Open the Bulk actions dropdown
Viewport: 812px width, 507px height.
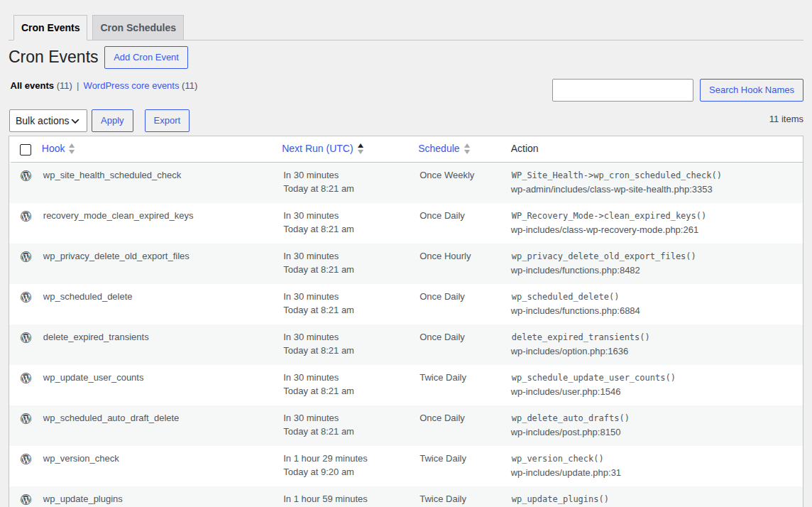pyautogui.click(x=48, y=121)
